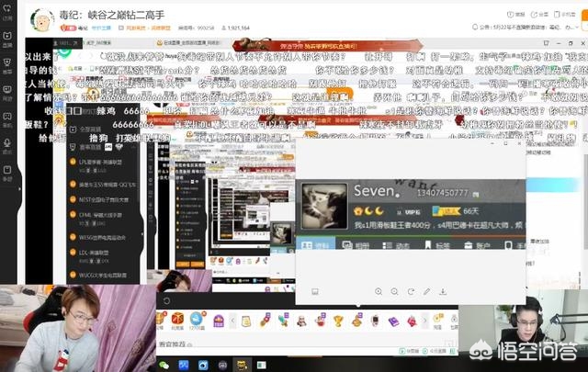This screenshot has width=588, height=372.
Task: Open the orange treasure box icon
Action: [x=177, y=320]
